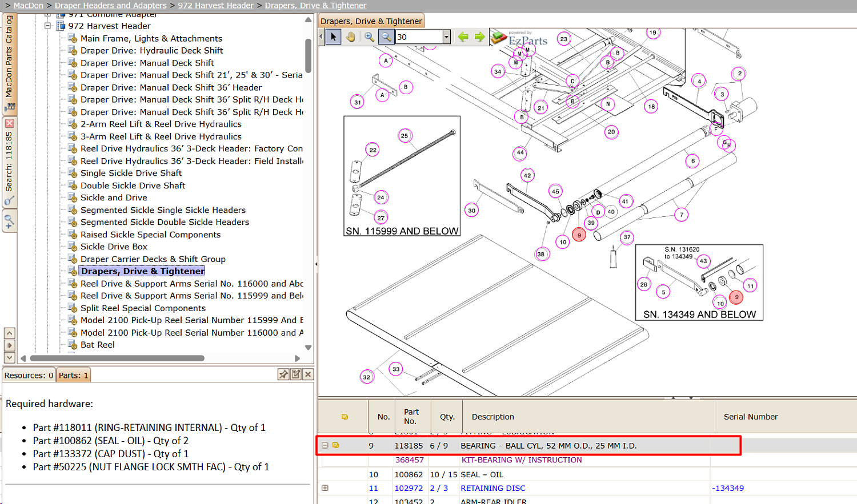
Task: Select Bat Reel tree item
Action: 98,345
